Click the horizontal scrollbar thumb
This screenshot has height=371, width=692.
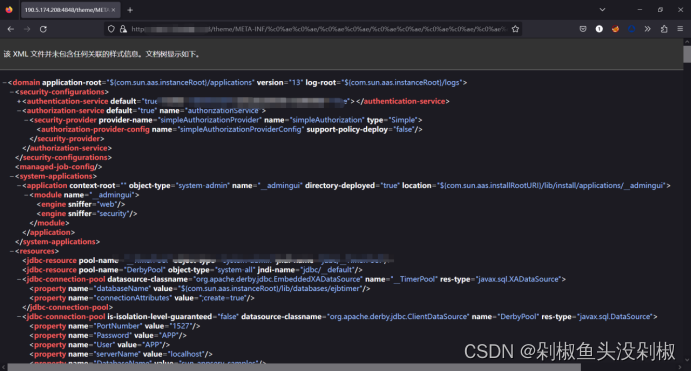(x=294, y=367)
